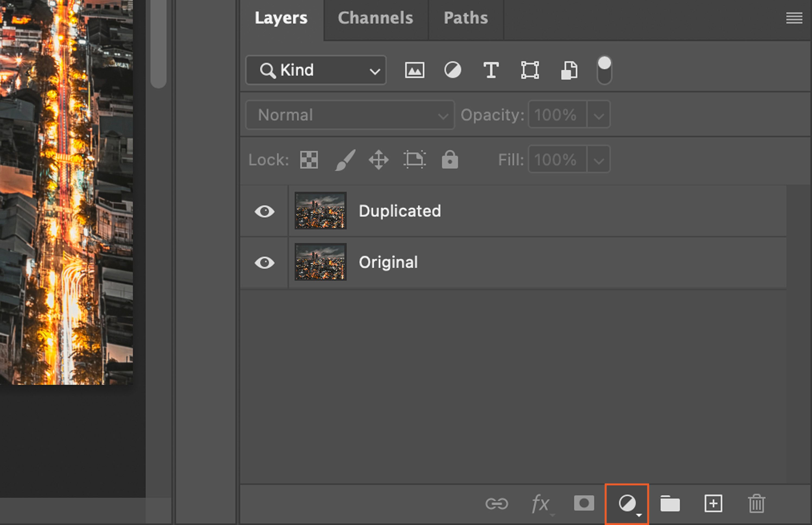This screenshot has height=525, width=812.
Task: Create a new group folder
Action: pos(670,504)
